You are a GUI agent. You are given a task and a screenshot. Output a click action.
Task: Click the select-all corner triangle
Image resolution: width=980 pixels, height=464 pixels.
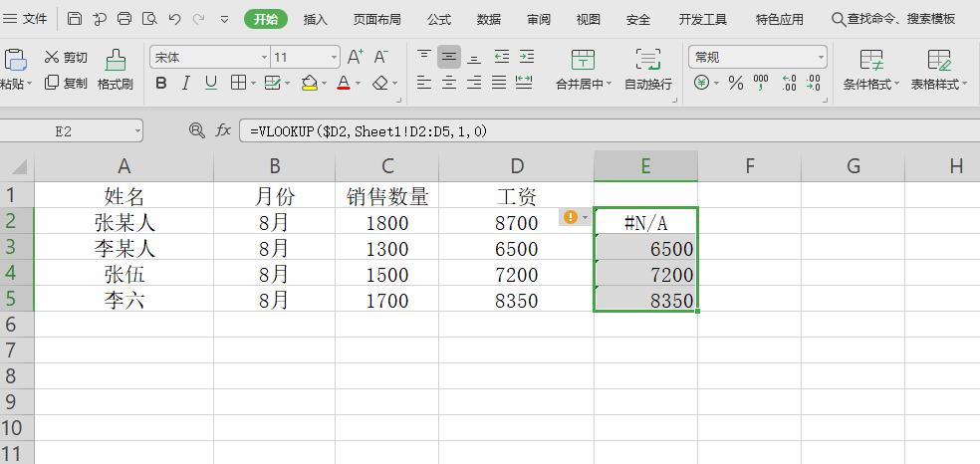point(18,166)
